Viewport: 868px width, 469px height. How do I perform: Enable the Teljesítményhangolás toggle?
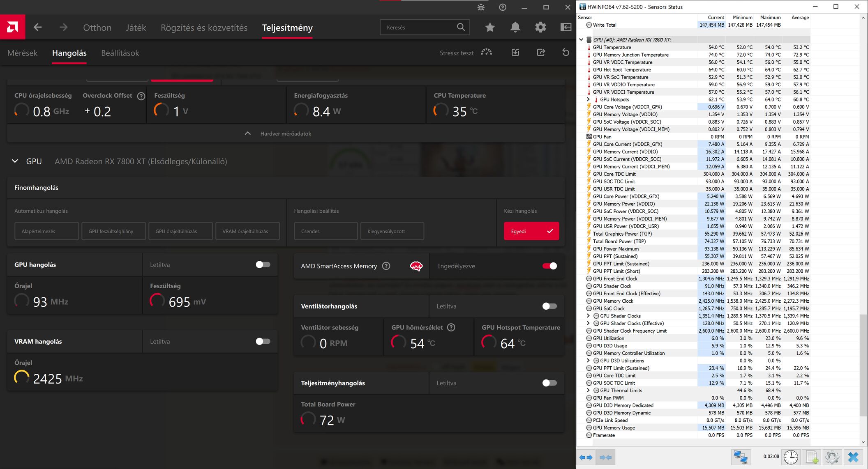click(549, 383)
